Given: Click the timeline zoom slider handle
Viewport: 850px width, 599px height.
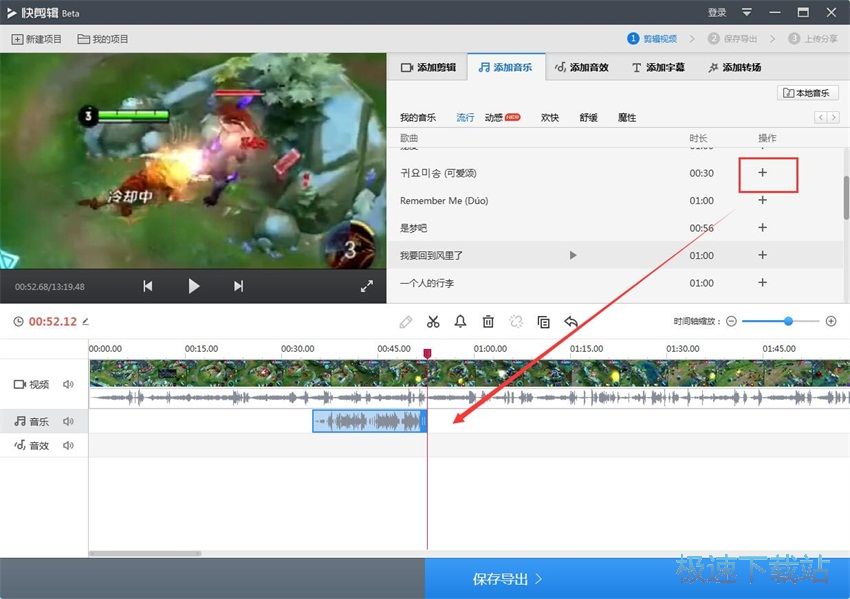Looking at the screenshot, I should (788, 321).
